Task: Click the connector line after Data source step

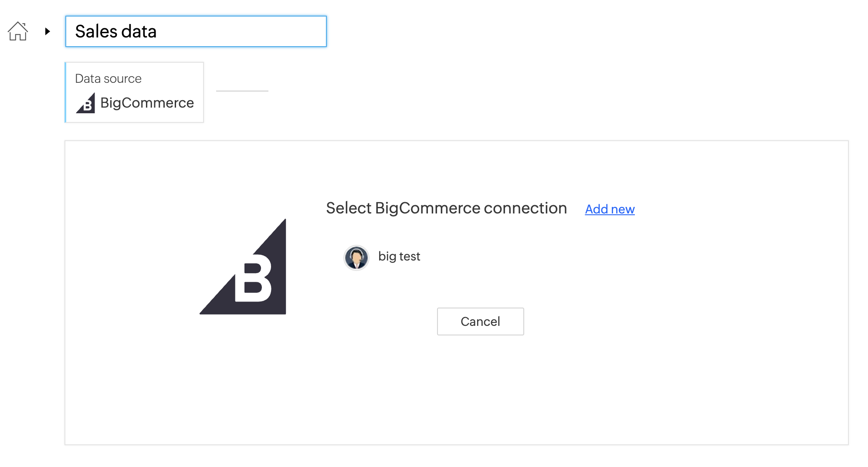Action: (242, 91)
